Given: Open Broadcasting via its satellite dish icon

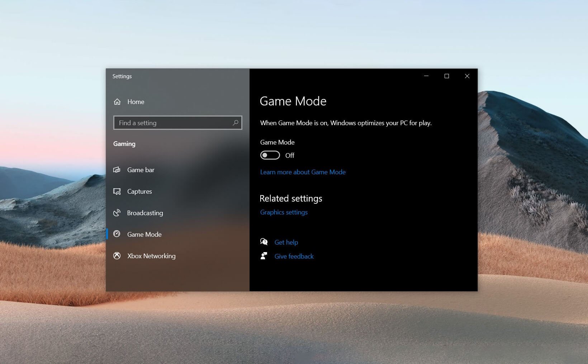Looking at the screenshot, I should [x=117, y=213].
